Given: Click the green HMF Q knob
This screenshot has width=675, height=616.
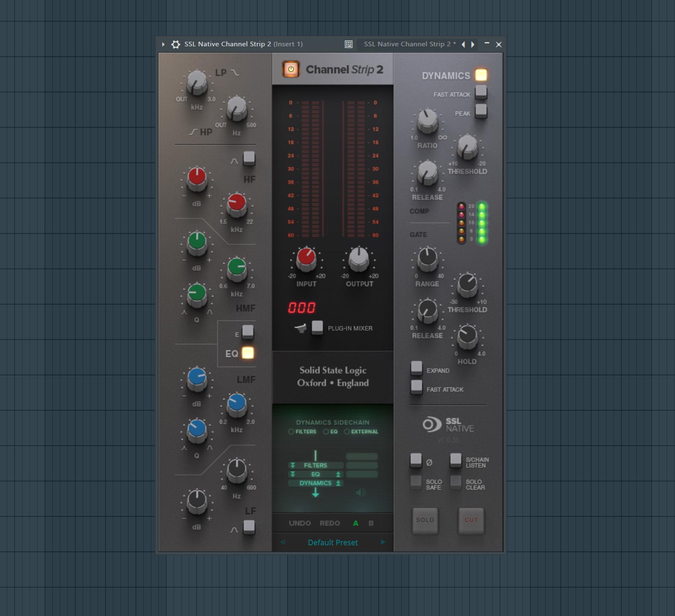Looking at the screenshot, I should point(197,295).
